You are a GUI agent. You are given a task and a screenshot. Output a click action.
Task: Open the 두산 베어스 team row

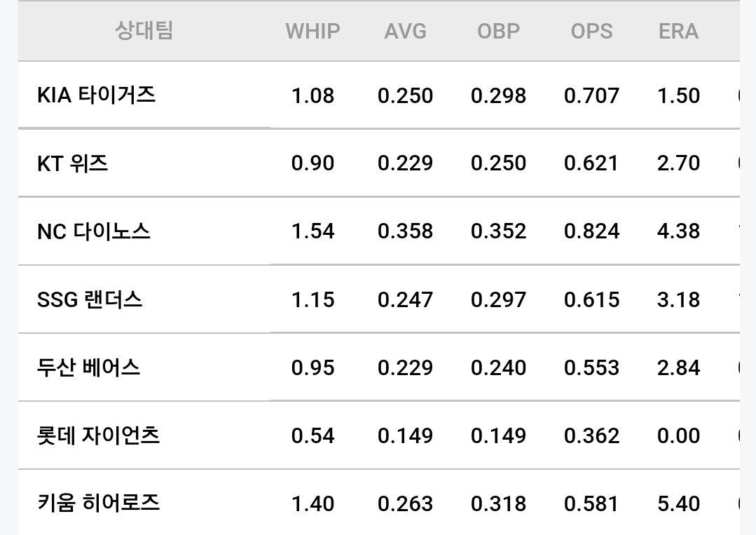[x=379, y=367]
